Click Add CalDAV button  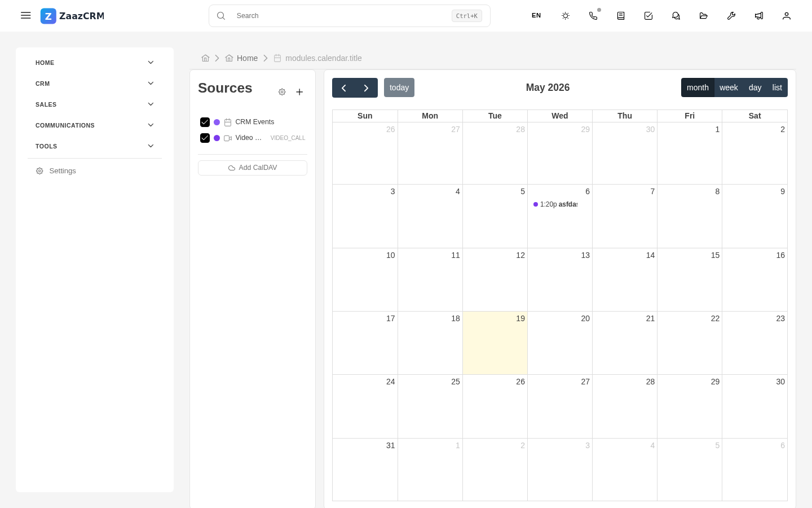(x=253, y=168)
